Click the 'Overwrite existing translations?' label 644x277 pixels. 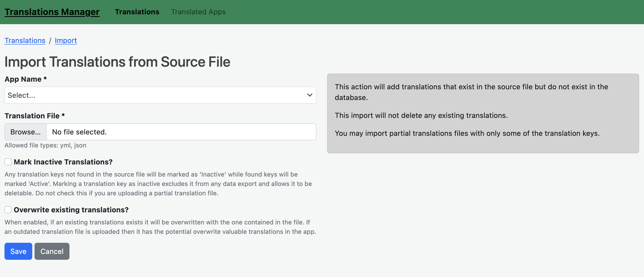tap(71, 210)
